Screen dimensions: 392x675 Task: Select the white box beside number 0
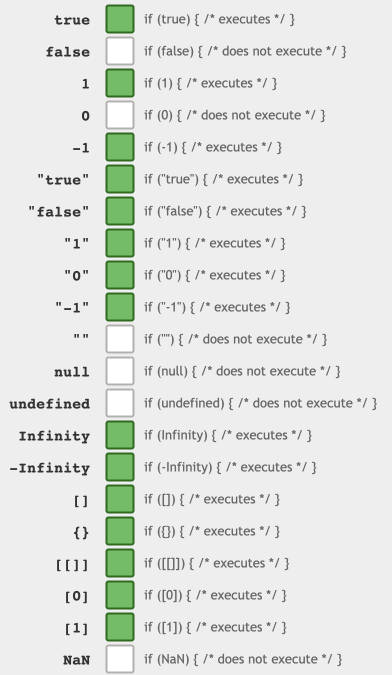(x=120, y=115)
